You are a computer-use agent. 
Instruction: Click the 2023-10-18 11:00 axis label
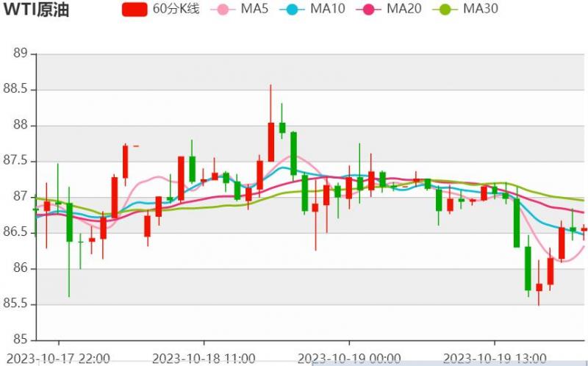(x=204, y=359)
